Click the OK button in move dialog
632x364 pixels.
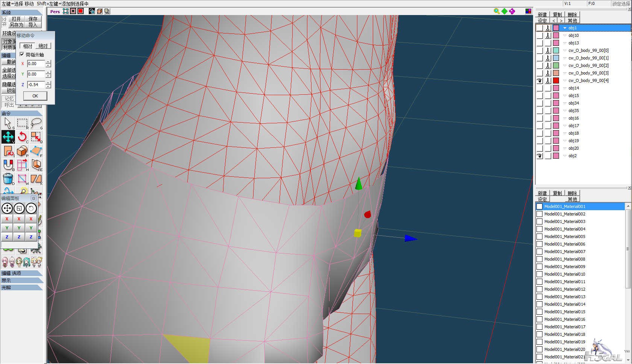(35, 96)
